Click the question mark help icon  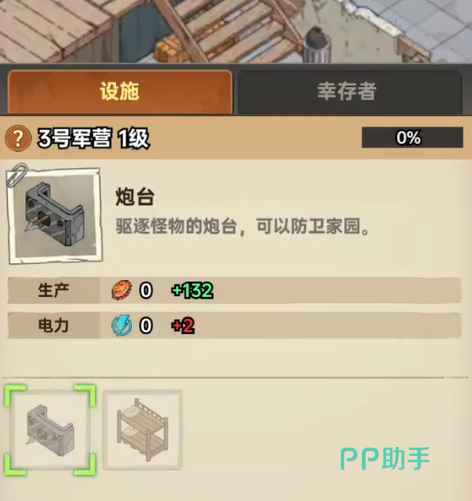18,138
